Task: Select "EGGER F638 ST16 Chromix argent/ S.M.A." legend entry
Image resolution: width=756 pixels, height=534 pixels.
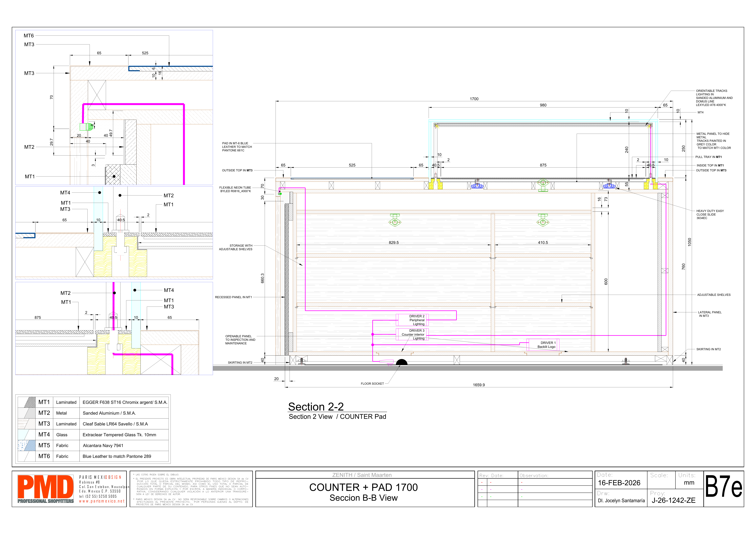Action: (125, 402)
